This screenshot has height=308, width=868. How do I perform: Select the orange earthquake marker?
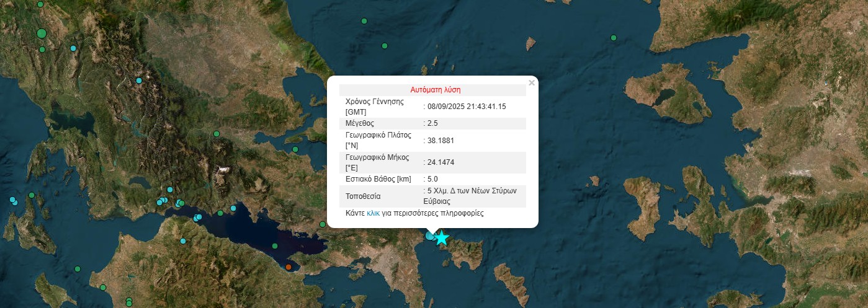point(289,267)
